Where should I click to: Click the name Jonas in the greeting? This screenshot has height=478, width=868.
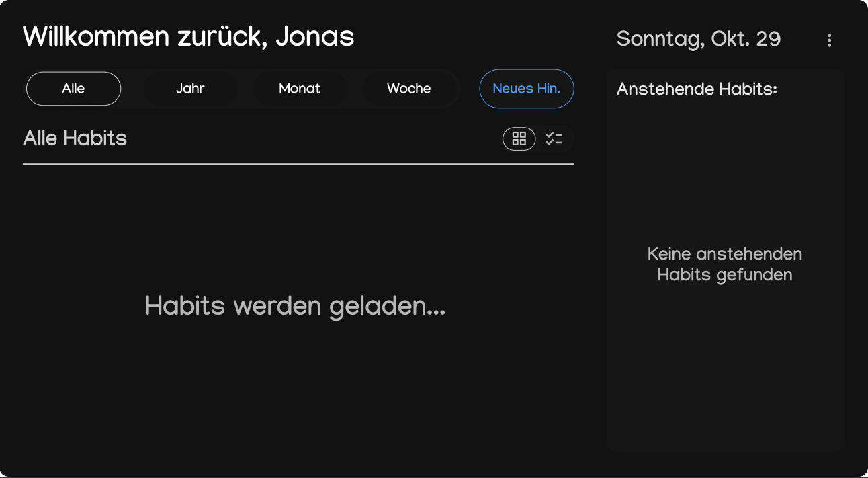[x=315, y=37]
